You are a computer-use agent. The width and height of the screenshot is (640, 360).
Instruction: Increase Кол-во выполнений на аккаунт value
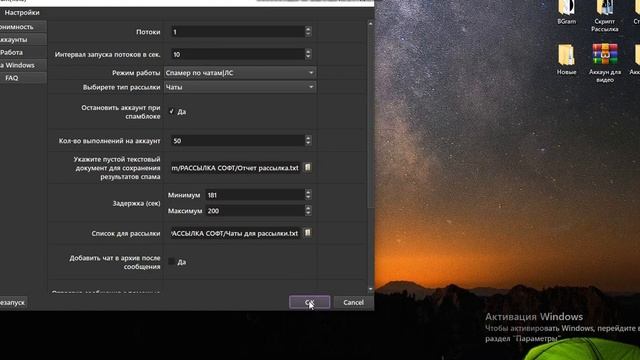tap(308, 138)
